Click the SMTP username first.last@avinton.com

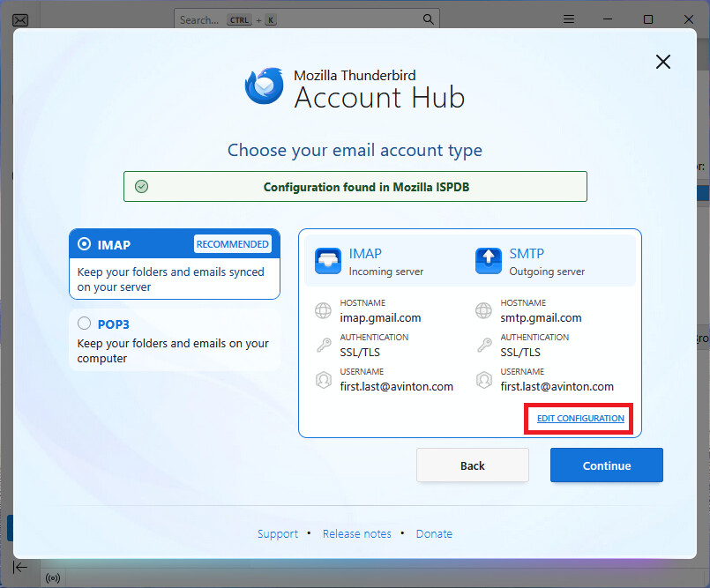click(557, 387)
